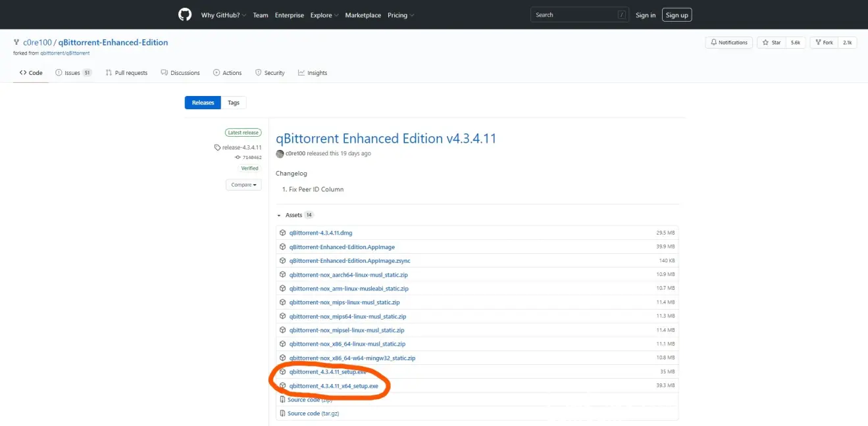Click the slash shortcut icon in the search box
868x426 pixels.
(x=622, y=14)
